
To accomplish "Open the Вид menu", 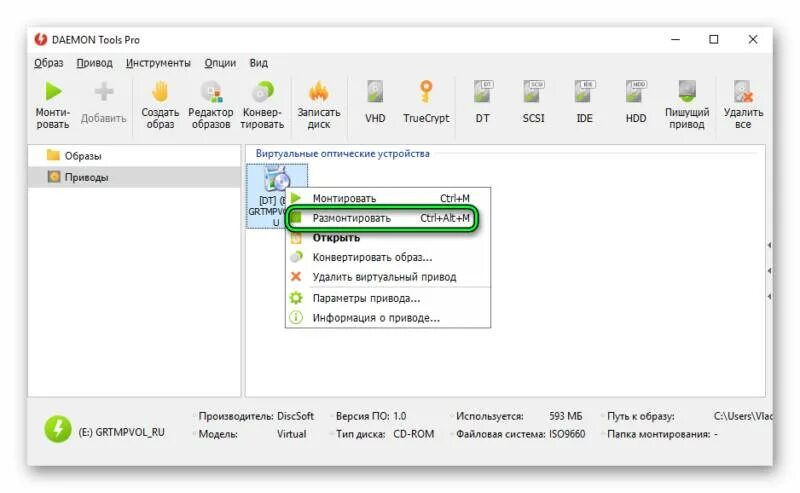I will tap(259, 63).
